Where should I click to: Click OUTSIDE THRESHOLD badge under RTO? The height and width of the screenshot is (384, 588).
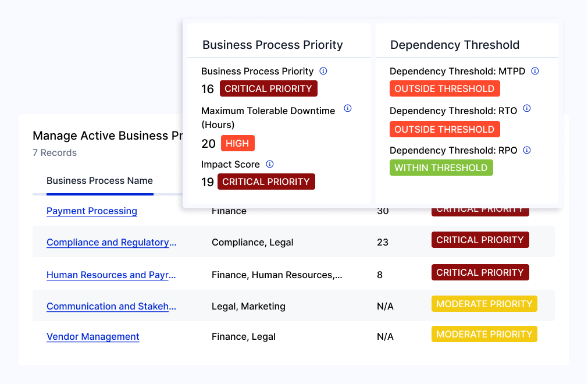445,129
